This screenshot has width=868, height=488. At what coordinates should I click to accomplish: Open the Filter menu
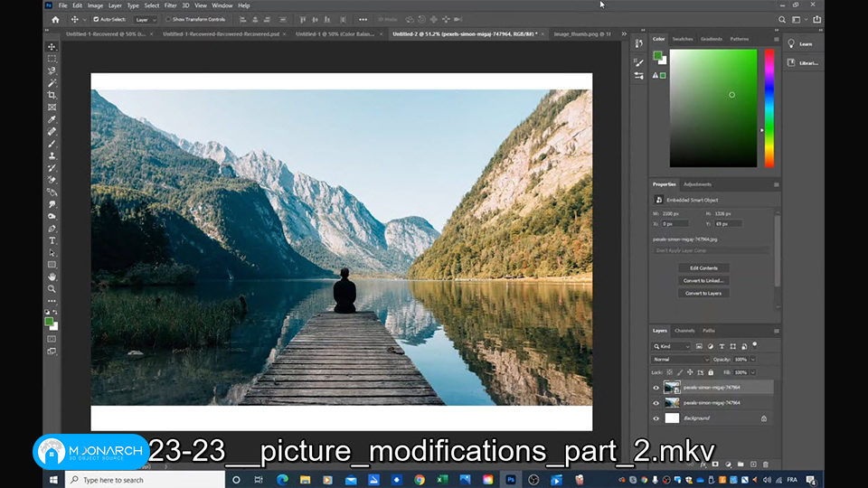[171, 5]
